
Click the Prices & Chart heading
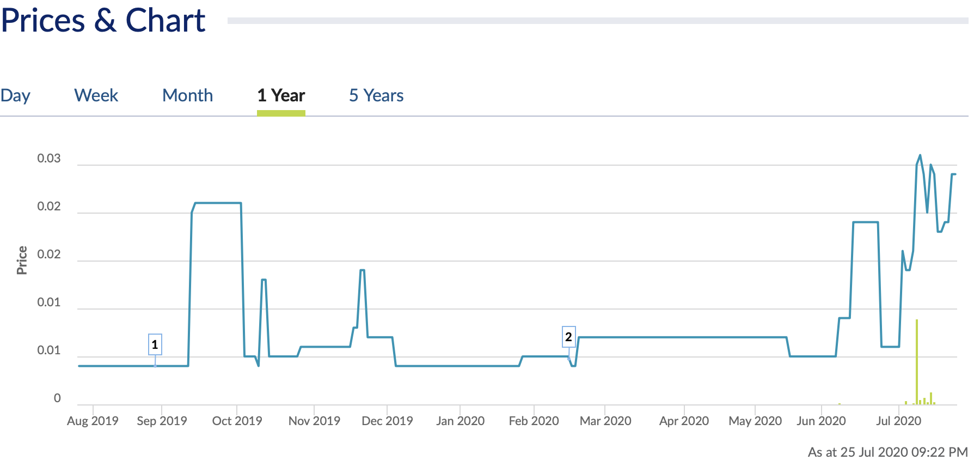click(103, 21)
